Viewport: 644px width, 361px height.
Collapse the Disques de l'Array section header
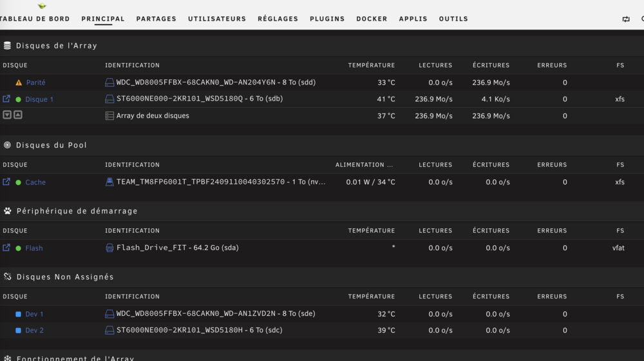(56, 46)
